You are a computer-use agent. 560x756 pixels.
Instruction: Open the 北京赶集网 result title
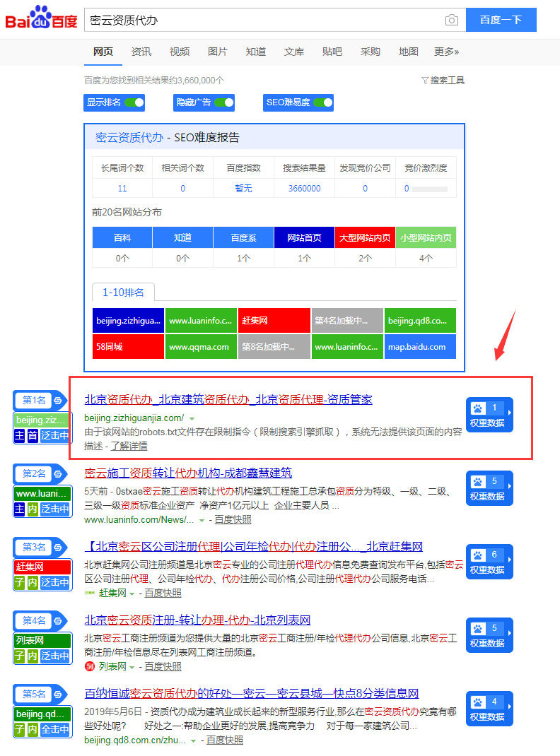254,547
